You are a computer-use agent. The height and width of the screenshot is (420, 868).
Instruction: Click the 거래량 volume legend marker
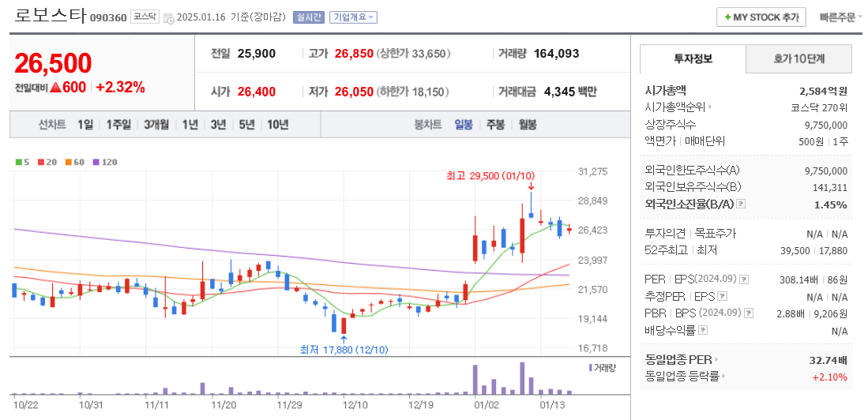591,367
